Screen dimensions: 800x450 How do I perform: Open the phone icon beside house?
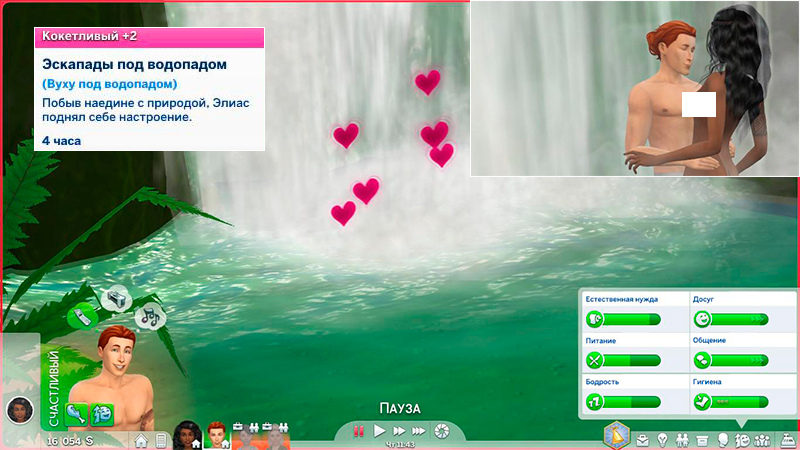click(x=161, y=440)
